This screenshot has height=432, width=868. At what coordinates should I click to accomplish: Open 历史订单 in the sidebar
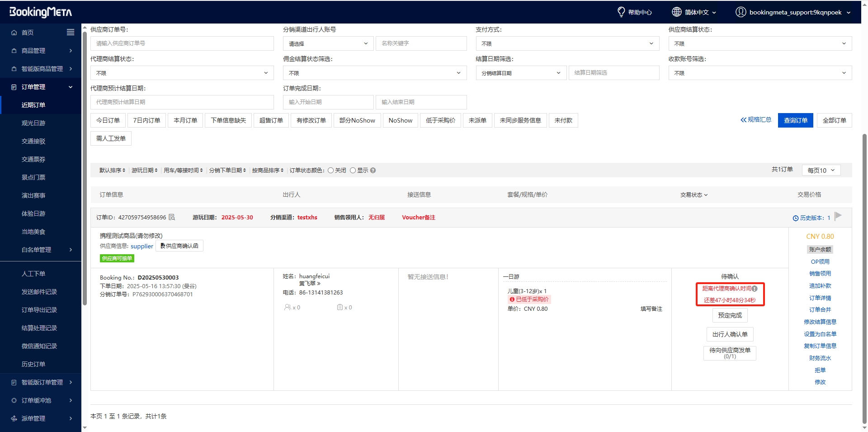33,364
